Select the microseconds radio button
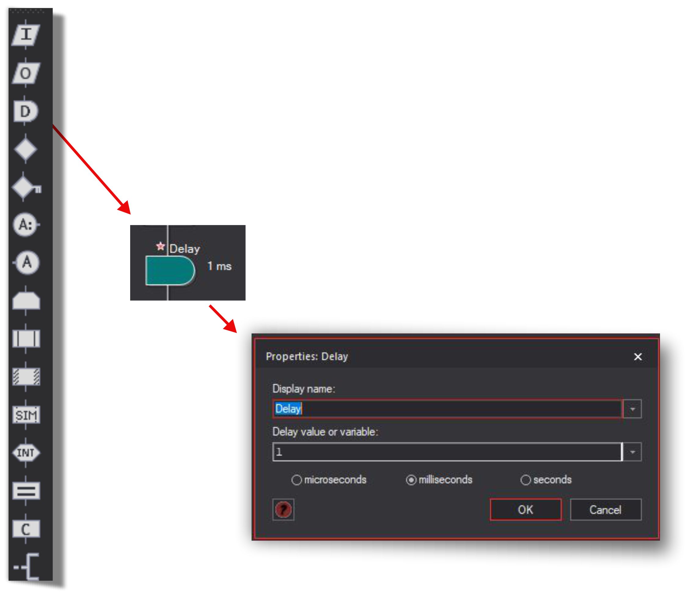Image resolution: width=700 pixels, height=596 pixels. [296, 480]
